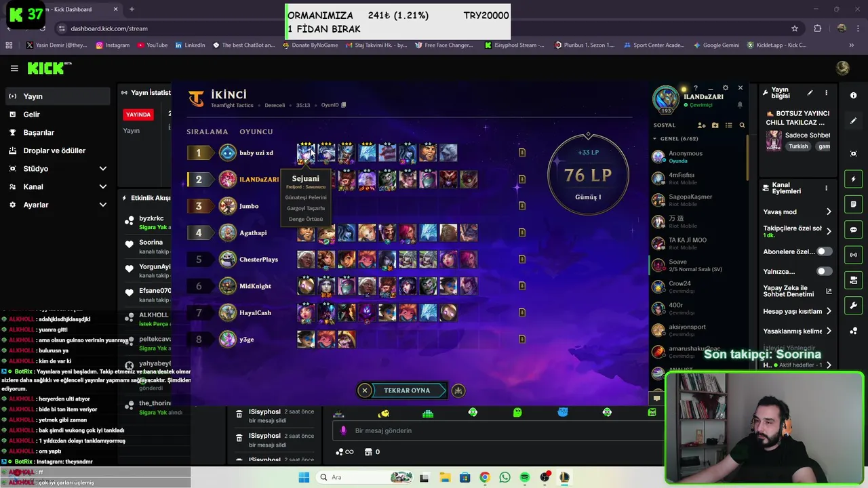The height and width of the screenshot is (488, 868).
Task: Open Droplar ve ödüller sidebar item
Action: click(x=56, y=150)
